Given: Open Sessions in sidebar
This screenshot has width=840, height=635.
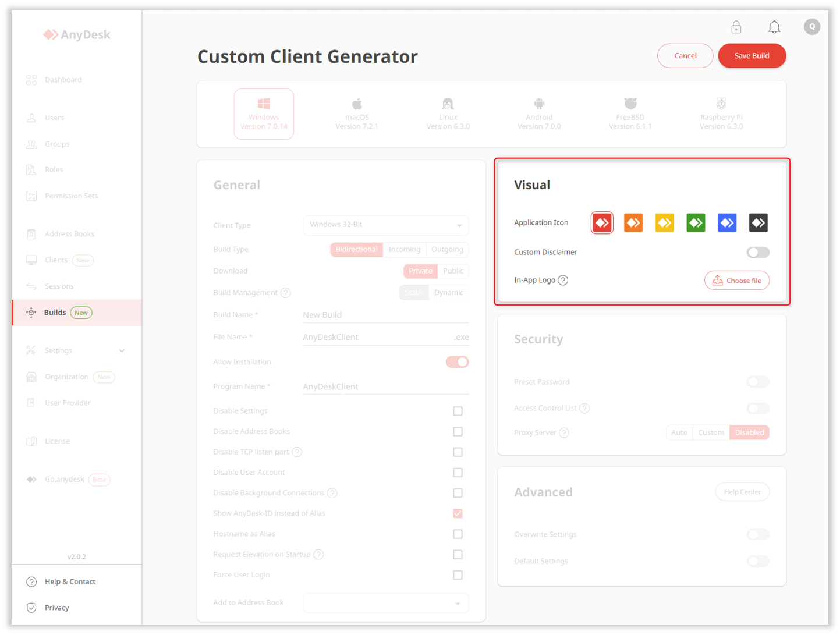Looking at the screenshot, I should (x=76, y=286).
